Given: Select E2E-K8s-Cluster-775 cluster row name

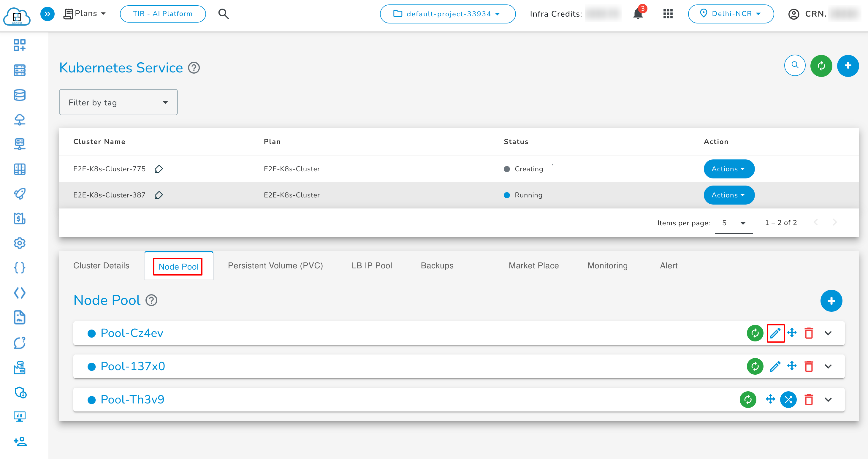Looking at the screenshot, I should (x=110, y=169).
